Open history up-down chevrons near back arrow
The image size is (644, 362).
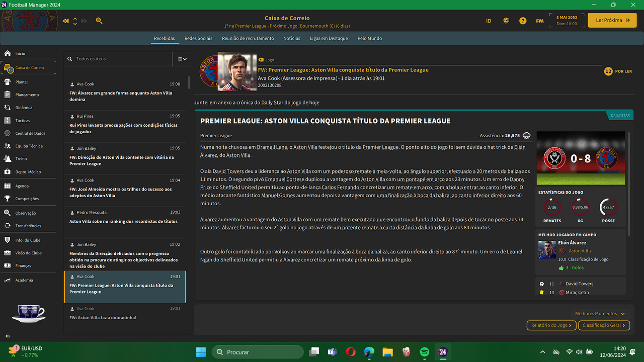75,21
